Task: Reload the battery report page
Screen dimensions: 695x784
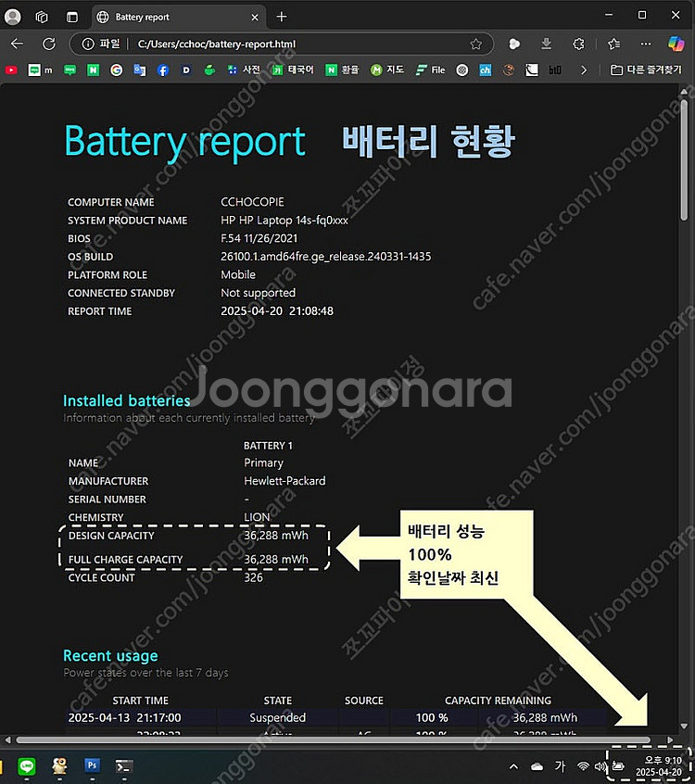Action: click(48, 44)
